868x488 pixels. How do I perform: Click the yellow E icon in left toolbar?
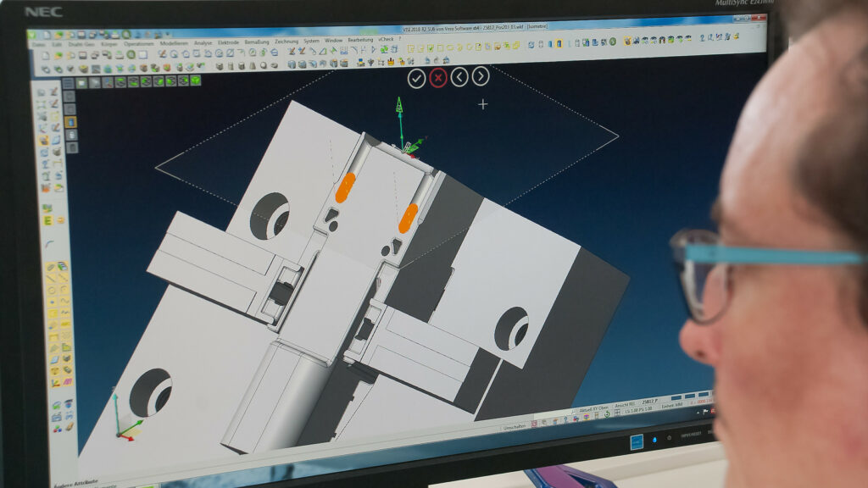click(x=47, y=221)
